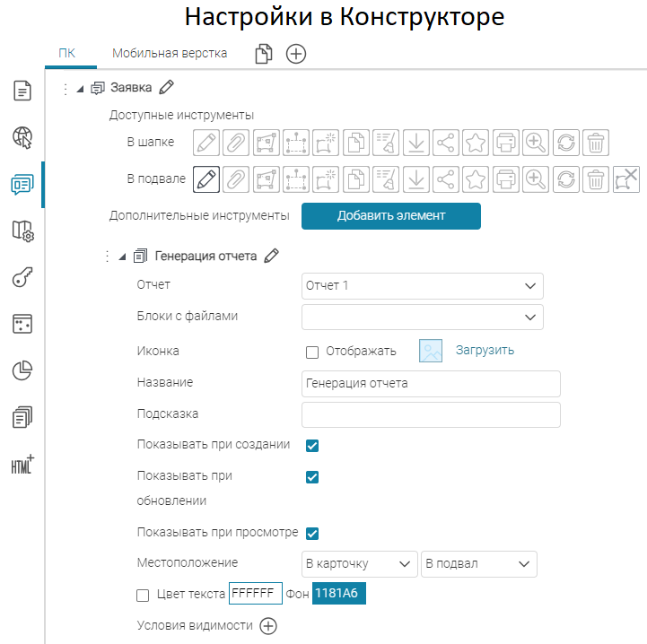Open map settings from the left sidebar
The height and width of the screenshot is (644, 647).
click(22, 231)
